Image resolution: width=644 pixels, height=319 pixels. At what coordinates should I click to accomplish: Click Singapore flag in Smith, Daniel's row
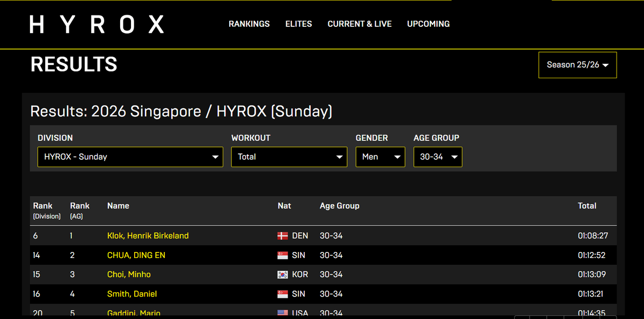pos(283,294)
